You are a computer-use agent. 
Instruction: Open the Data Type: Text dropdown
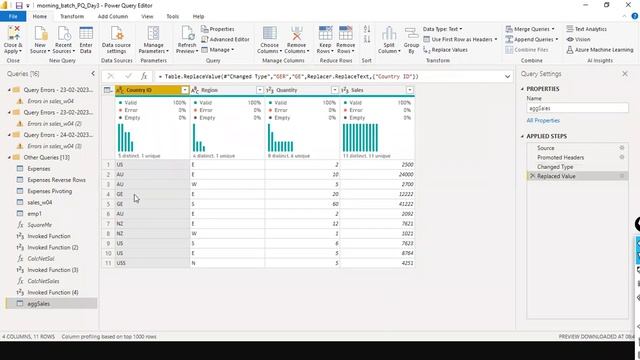coord(442,29)
